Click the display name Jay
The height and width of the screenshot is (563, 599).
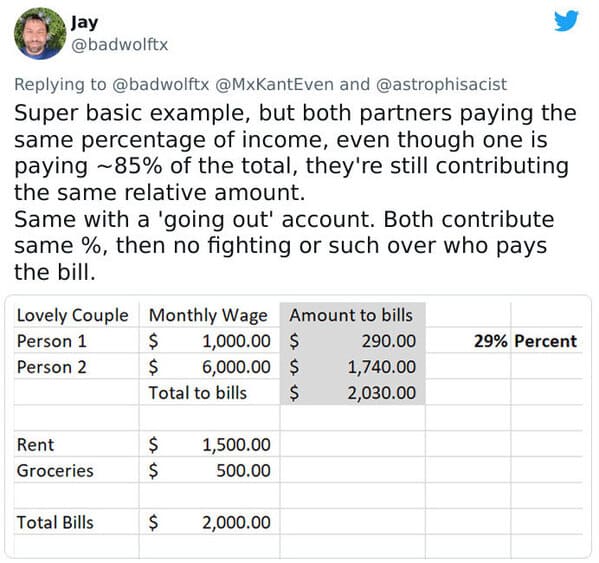(84, 23)
